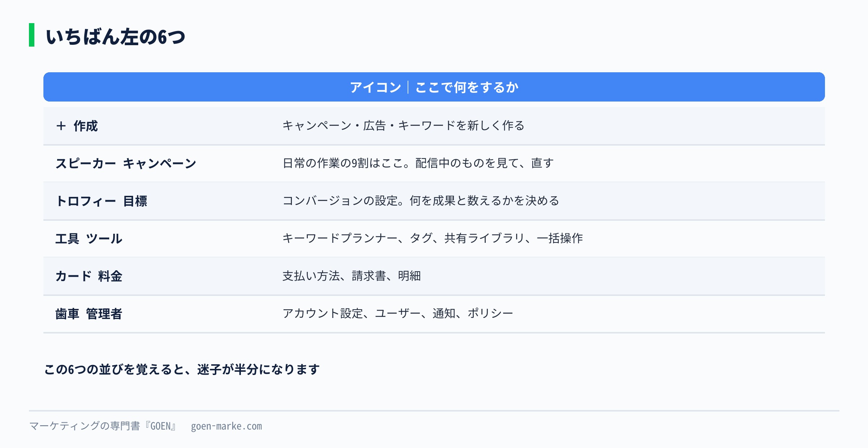
Task: Select the カード 料金 row label
Action: click(89, 276)
